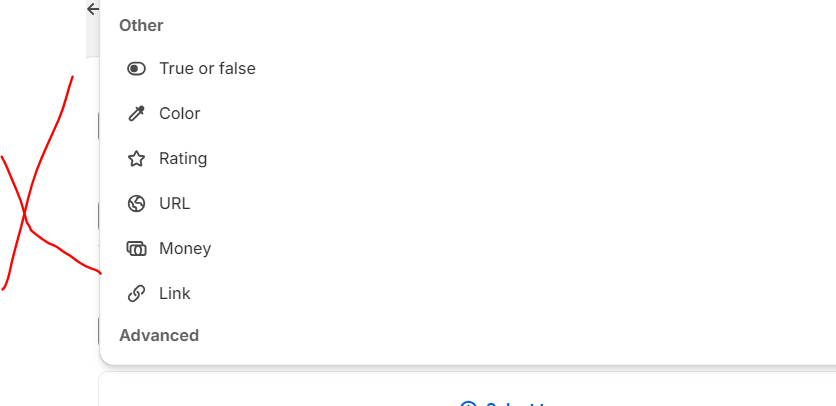The height and width of the screenshot is (406, 836).
Task: Click the "Other" section heading
Action: coord(141,25)
